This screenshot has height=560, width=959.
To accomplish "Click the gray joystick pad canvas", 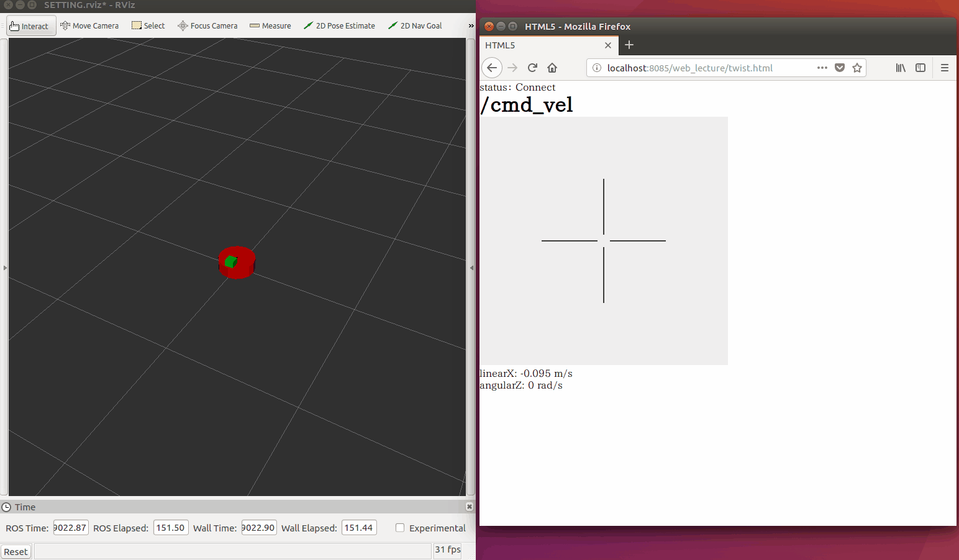I will point(604,241).
